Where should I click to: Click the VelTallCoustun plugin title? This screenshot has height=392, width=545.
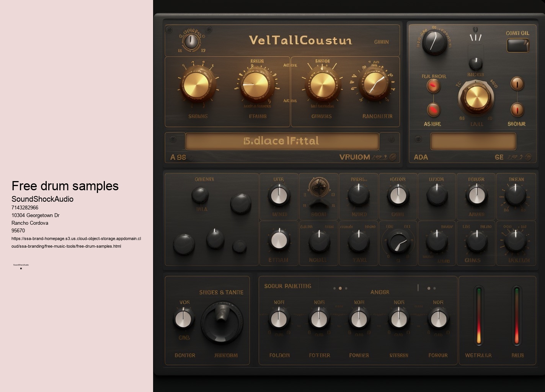(x=300, y=40)
